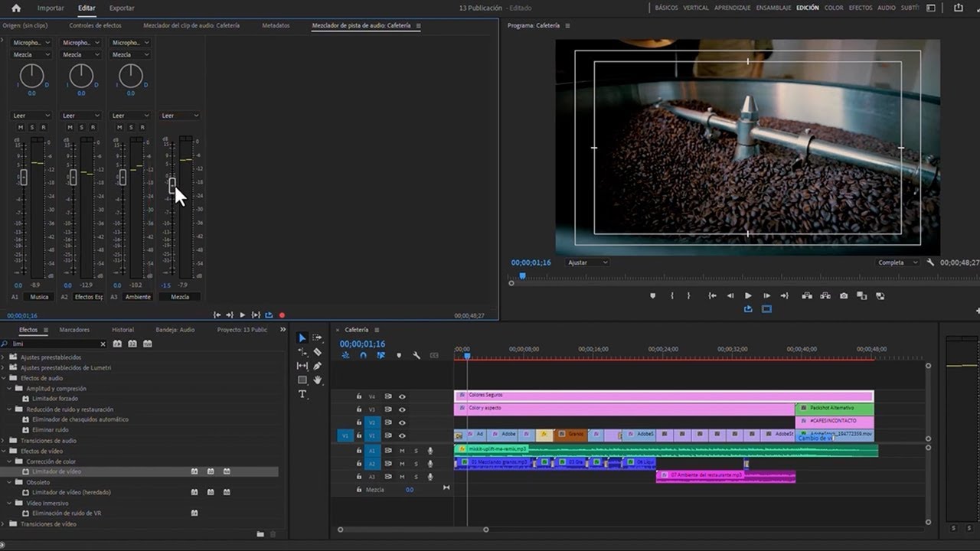
Task: Open the Exportar workspace
Action: pos(122,8)
